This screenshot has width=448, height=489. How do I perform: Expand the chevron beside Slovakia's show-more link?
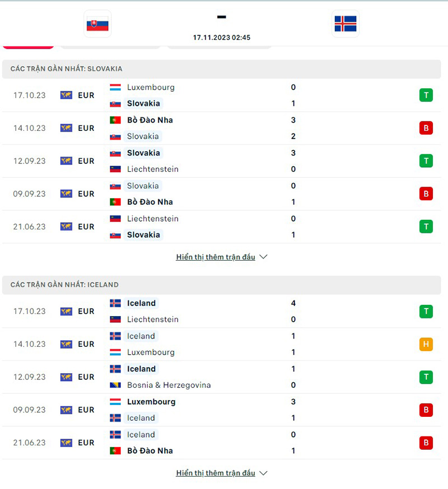(x=263, y=257)
